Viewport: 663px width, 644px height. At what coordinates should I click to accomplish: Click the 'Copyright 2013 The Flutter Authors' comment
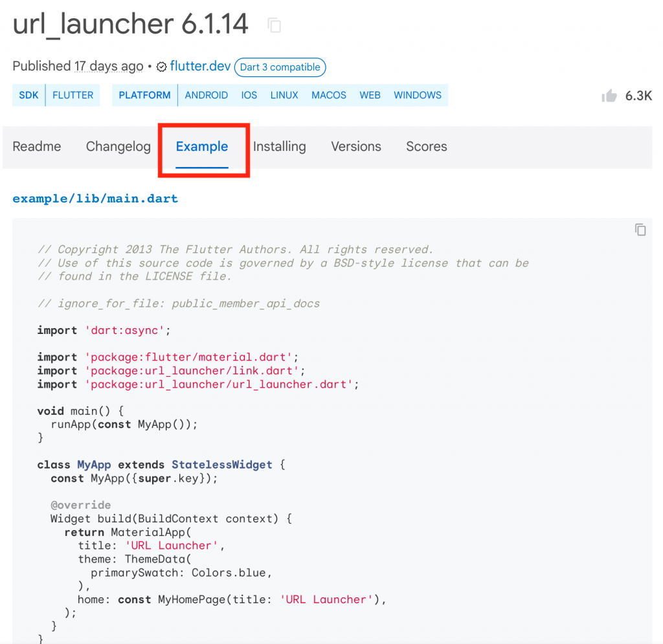coord(236,250)
